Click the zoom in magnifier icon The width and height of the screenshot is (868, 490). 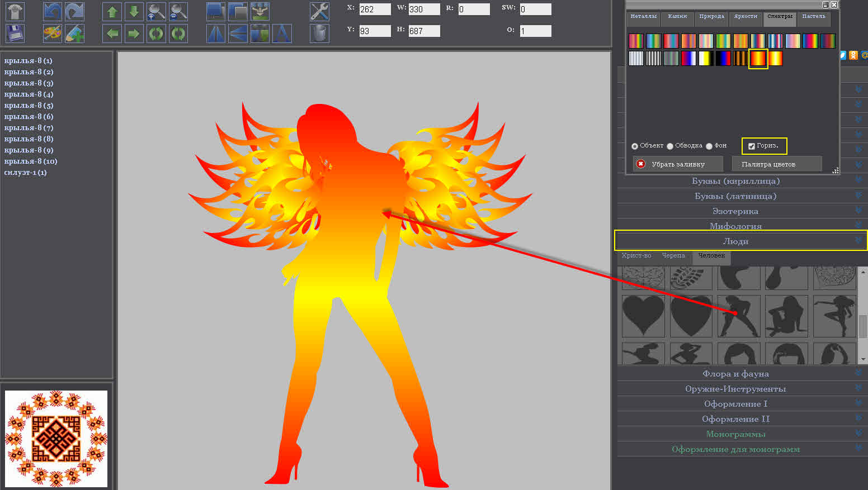pyautogui.click(x=156, y=11)
